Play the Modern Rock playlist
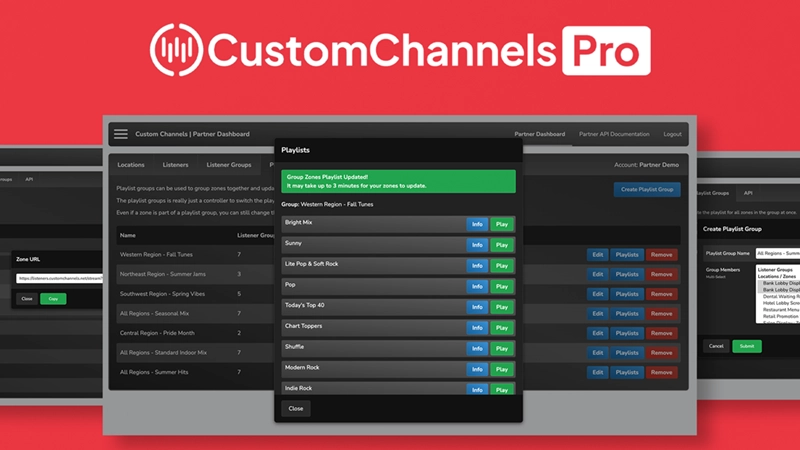The width and height of the screenshot is (800, 450). point(502,369)
